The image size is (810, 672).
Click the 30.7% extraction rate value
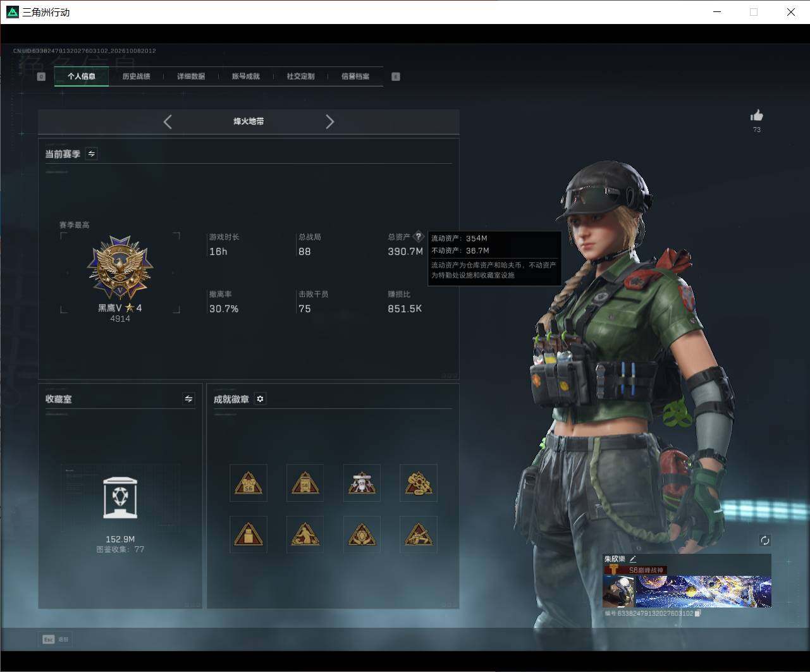click(224, 309)
